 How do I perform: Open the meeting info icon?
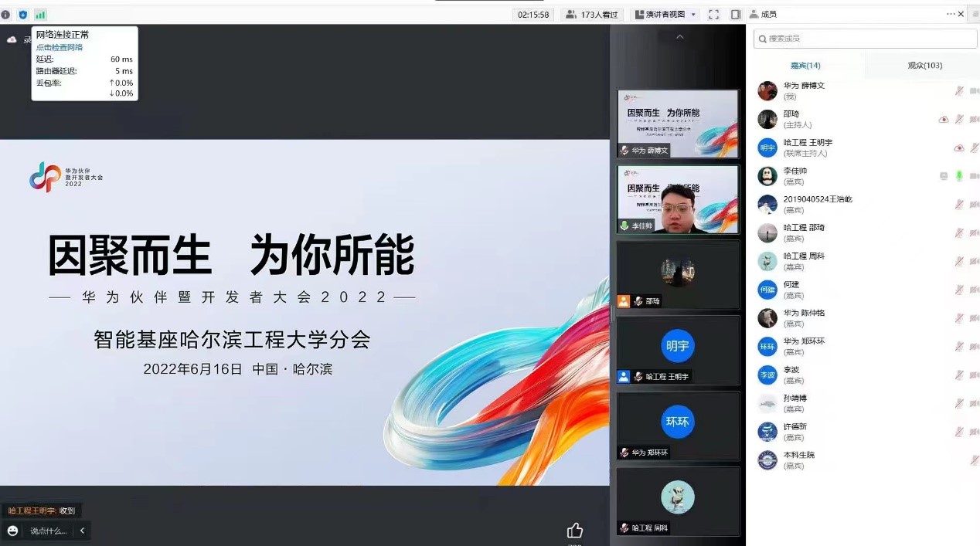click(6, 15)
